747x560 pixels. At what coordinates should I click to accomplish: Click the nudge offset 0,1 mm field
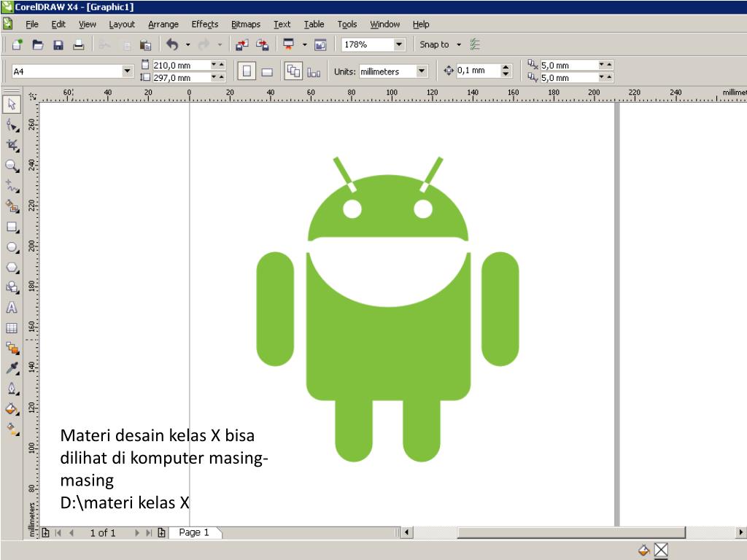click(x=479, y=71)
